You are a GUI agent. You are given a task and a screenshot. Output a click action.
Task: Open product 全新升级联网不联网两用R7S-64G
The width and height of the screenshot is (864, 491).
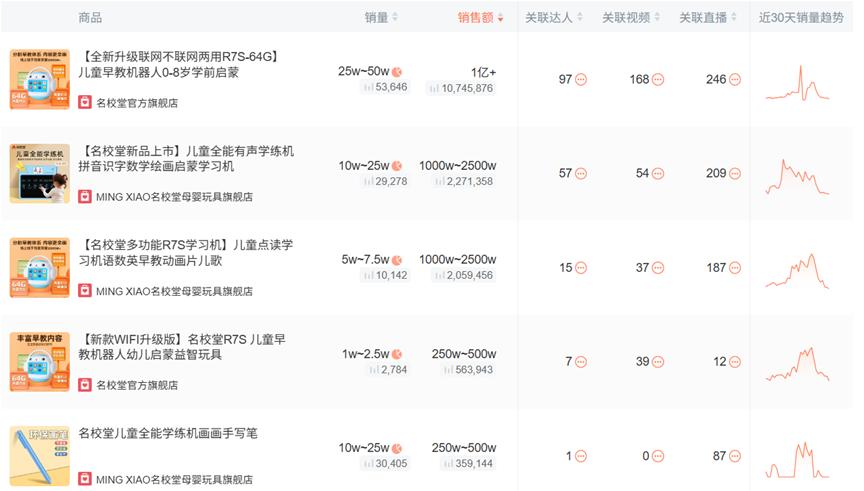[x=180, y=64]
